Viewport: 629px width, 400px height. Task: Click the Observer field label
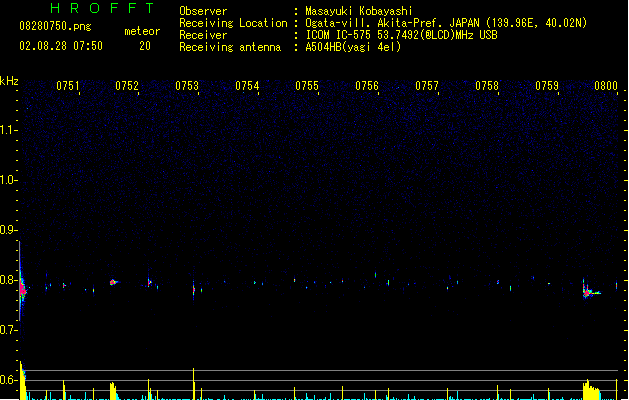(x=203, y=11)
